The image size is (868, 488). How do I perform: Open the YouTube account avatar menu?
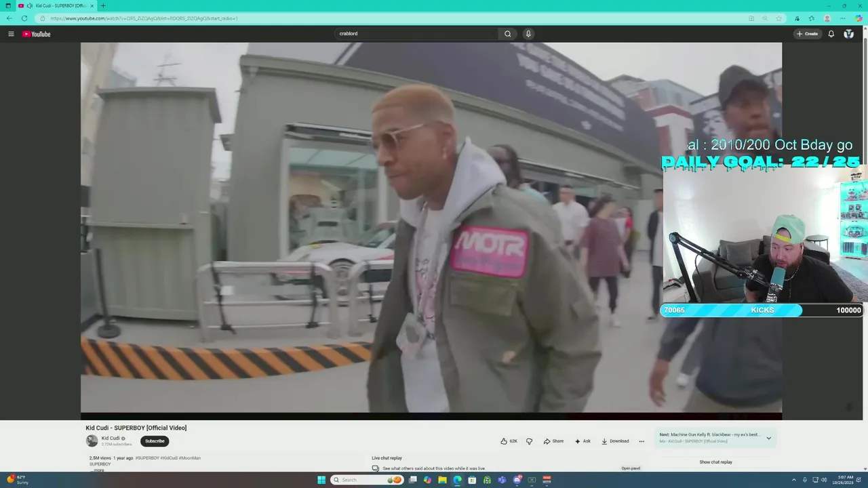point(848,34)
